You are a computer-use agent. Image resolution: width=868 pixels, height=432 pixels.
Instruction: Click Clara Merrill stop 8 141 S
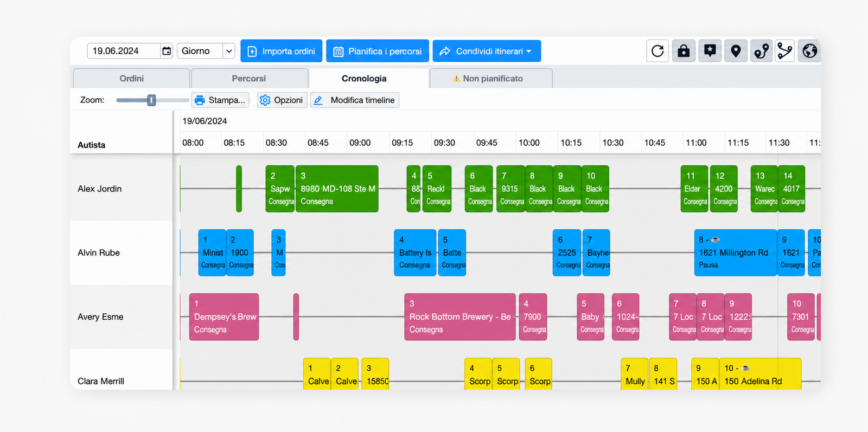663,374
